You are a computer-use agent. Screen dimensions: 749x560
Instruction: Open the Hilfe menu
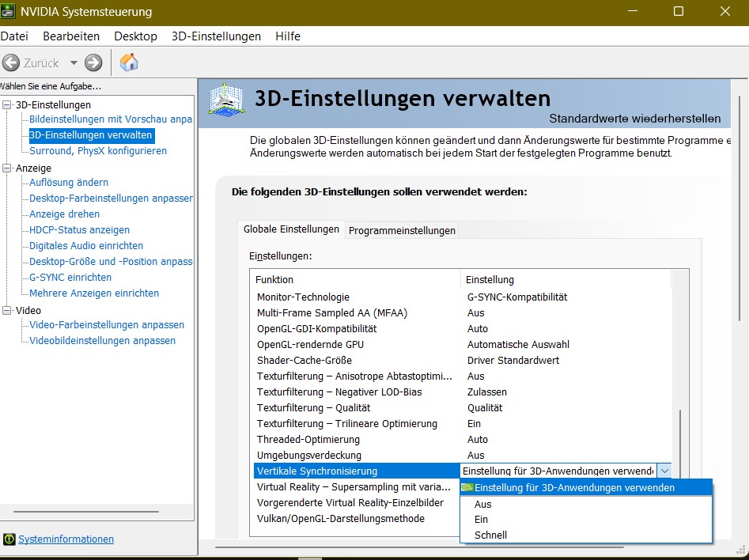pyautogui.click(x=287, y=36)
